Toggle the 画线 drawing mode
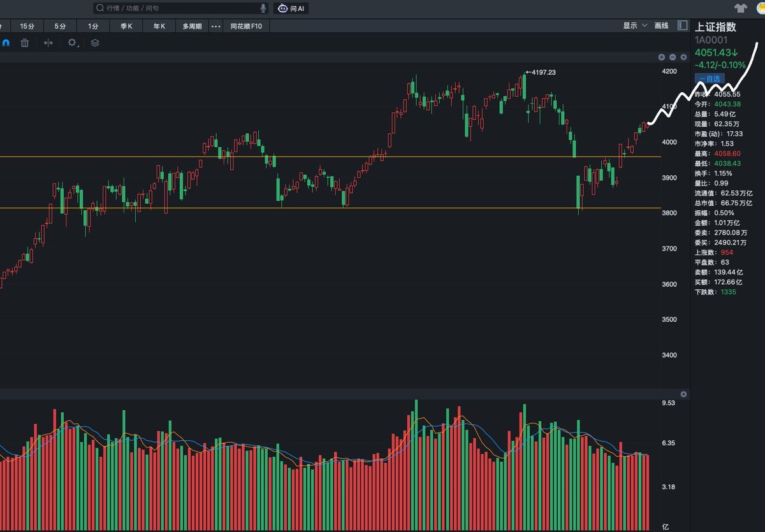 pyautogui.click(x=662, y=25)
